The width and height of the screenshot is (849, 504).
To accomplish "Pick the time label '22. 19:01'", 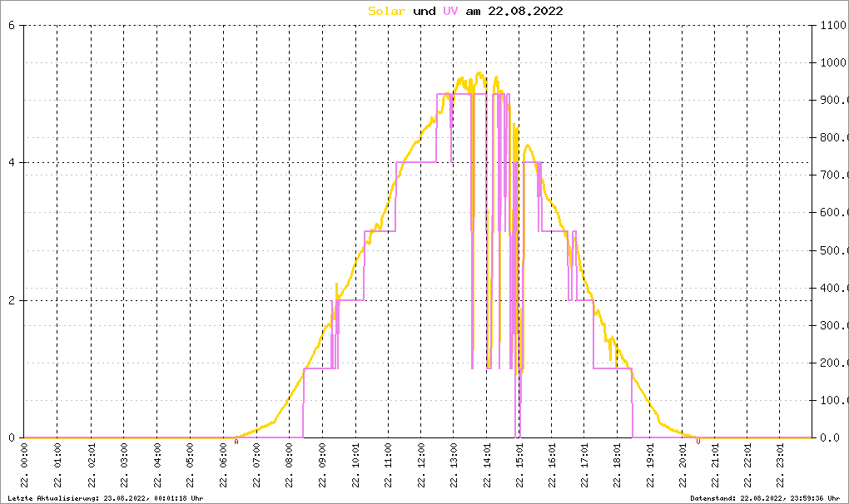I will (x=650, y=466).
